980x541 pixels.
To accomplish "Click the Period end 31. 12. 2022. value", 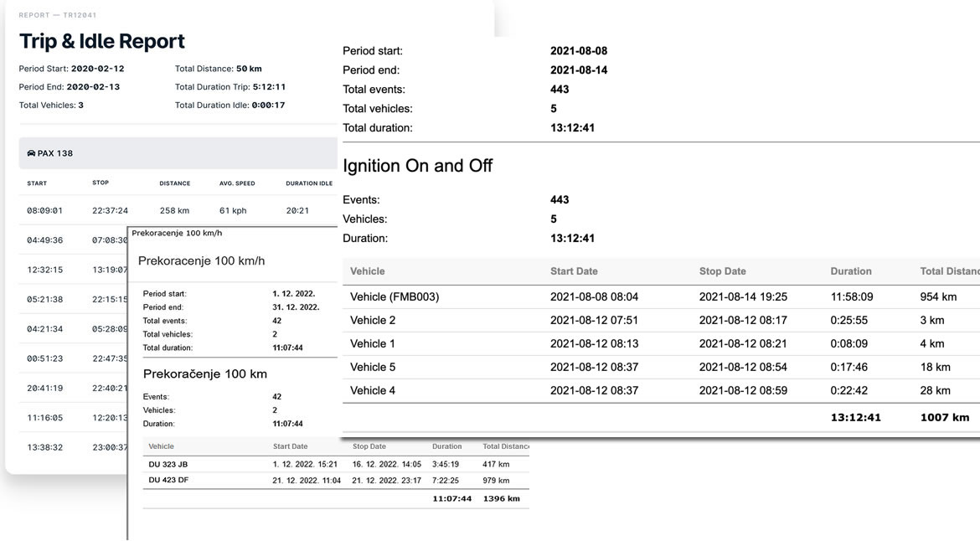I will [296, 307].
